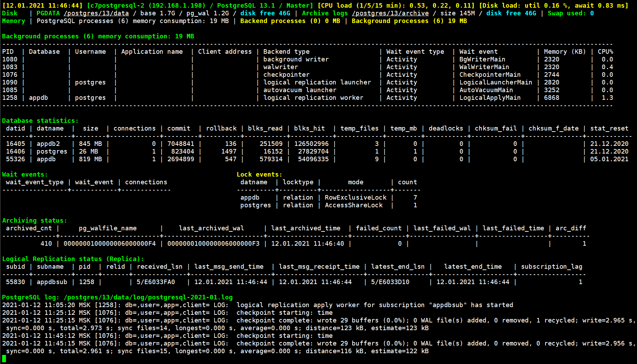
Task: Click stat_reset date 05.01.2021
Action: (609, 159)
